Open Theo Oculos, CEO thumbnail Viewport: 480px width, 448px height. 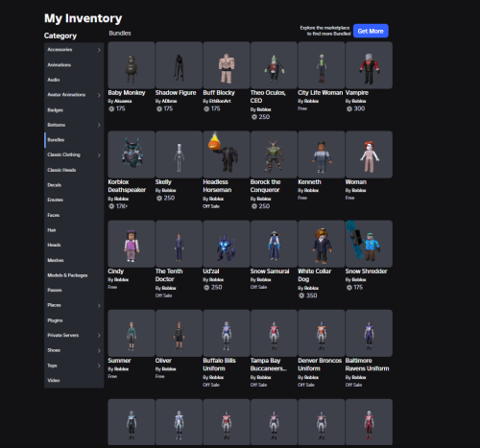tap(274, 65)
